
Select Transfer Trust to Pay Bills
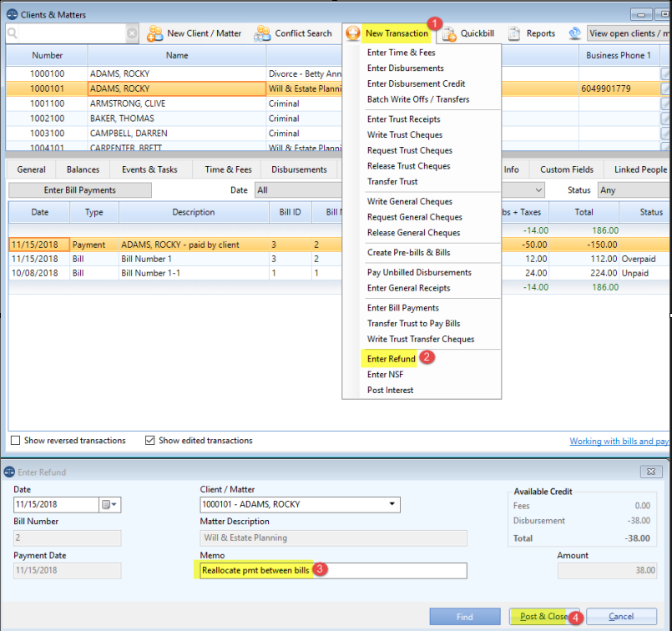(x=413, y=323)
